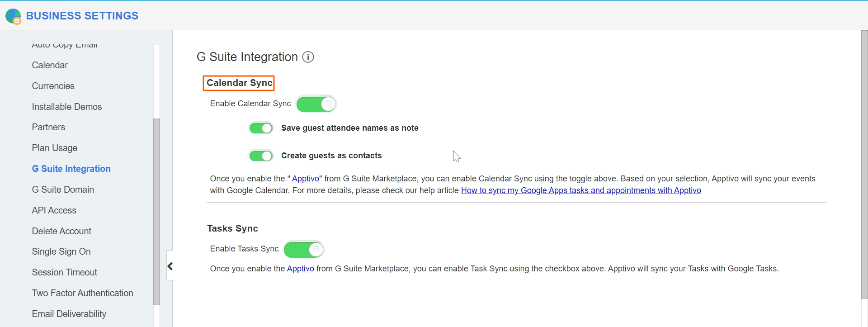Click the G Suite Integration page title
The height and width of the screenshot is (327, 868).
coord(247,57)
